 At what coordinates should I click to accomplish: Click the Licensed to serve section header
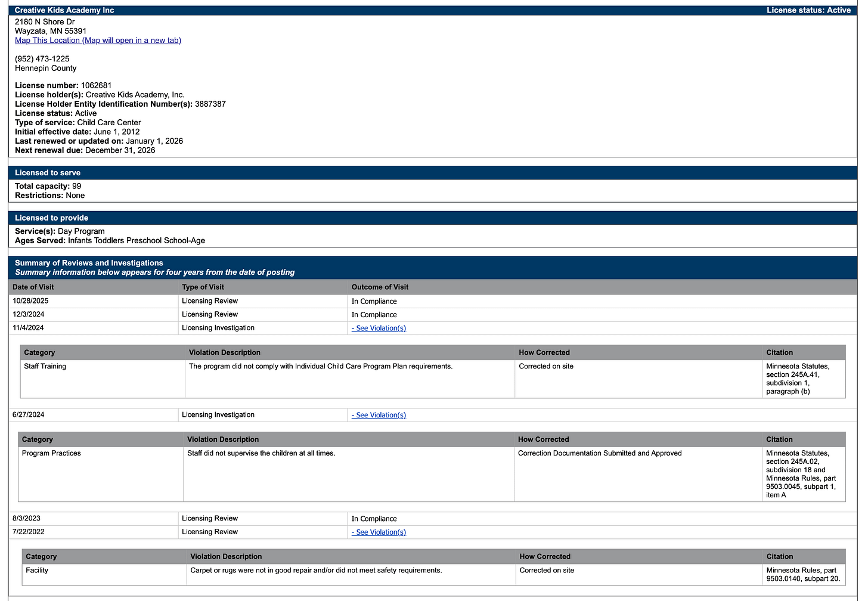tap(433, 173)
